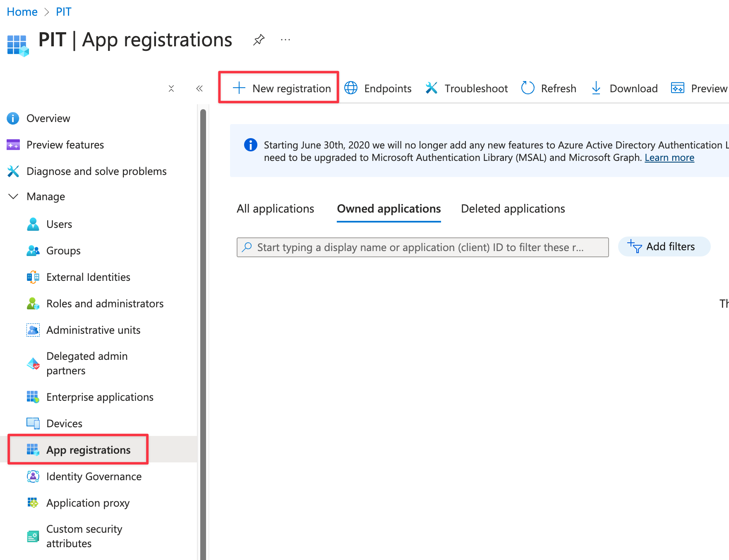Launch Troubleshoot from the toolbar
The width and height of the screenshot is (729, 560).
(x=466, y=88)
